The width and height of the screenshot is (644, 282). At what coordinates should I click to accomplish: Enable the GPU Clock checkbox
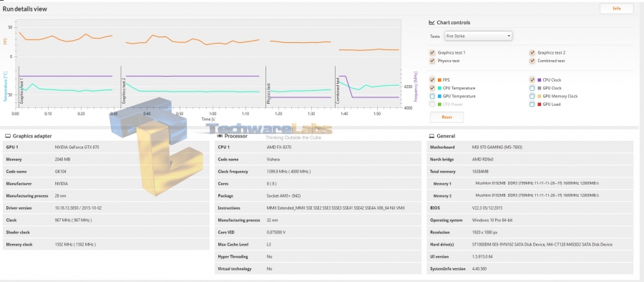(532, 88)
